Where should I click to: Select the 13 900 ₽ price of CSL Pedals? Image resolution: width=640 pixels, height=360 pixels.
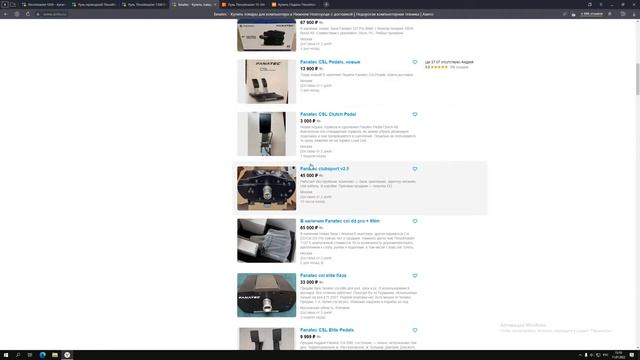pyautogui.click(x=309, y=69)
